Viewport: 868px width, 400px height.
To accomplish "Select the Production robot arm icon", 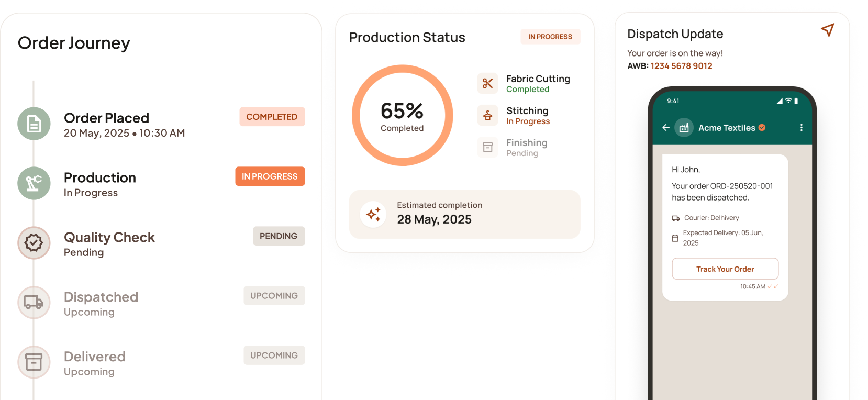I will coord(34,183).
